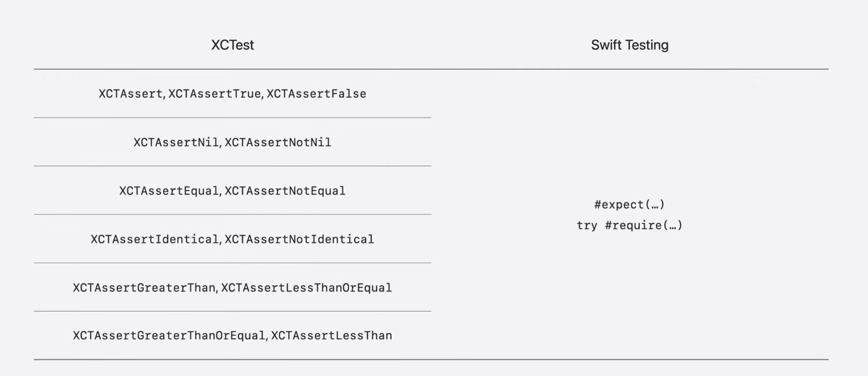868x376 pixels.
Task: Click the XCTest column header
Action: tap(232, 45)
